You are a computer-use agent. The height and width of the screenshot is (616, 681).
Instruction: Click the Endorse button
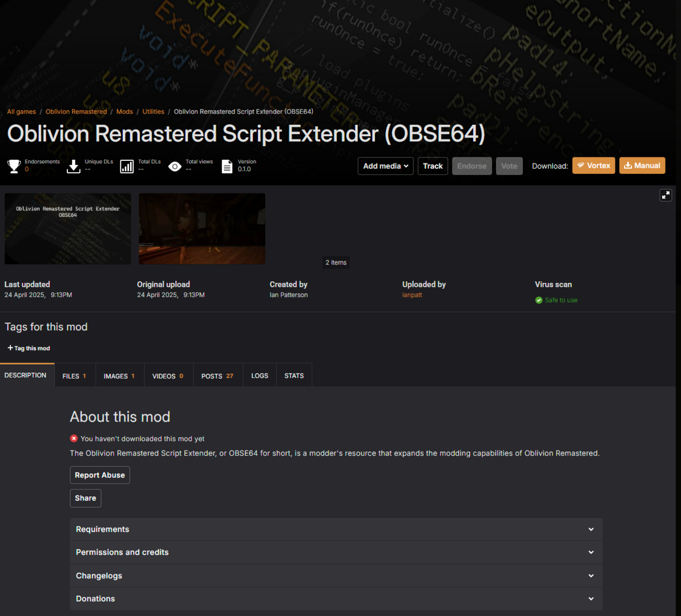(x=472, y=166)
